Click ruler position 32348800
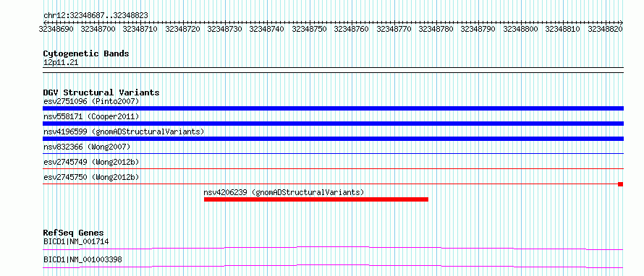Screen dimensions: 644x276 click(x=521, y=29)
